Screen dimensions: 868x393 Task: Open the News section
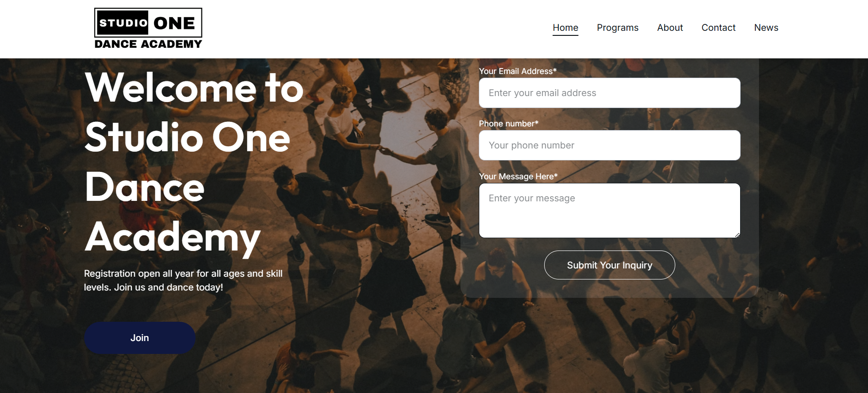(766, 28)
